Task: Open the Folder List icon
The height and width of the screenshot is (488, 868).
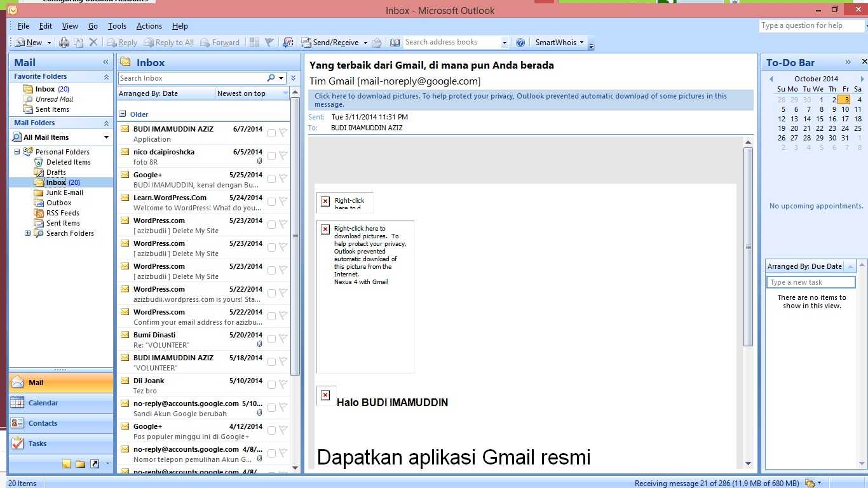Action: pos(80,464)
